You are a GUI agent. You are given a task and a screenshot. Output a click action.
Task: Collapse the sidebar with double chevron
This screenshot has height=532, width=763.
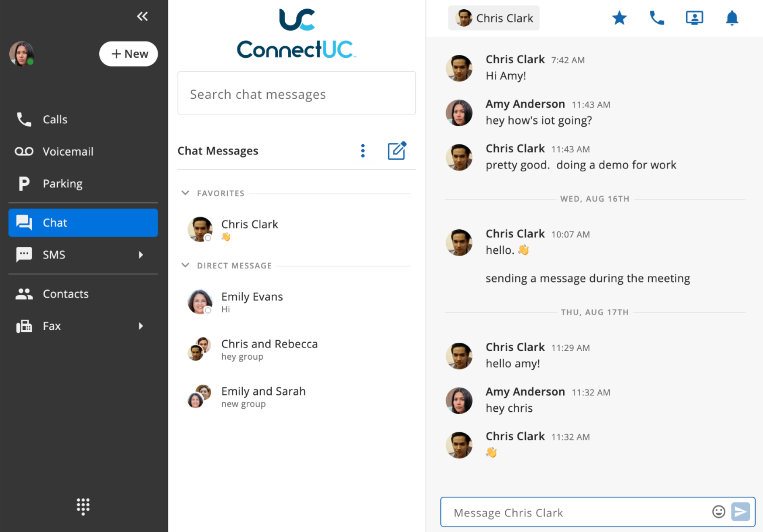142,16
